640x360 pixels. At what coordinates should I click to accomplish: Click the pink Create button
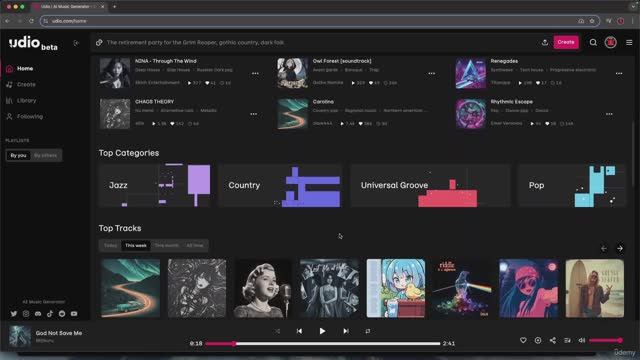(566, 42)
